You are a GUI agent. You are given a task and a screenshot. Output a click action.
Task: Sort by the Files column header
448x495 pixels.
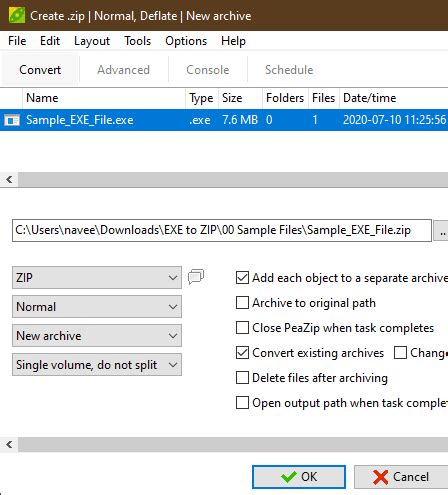coord(324,98)
